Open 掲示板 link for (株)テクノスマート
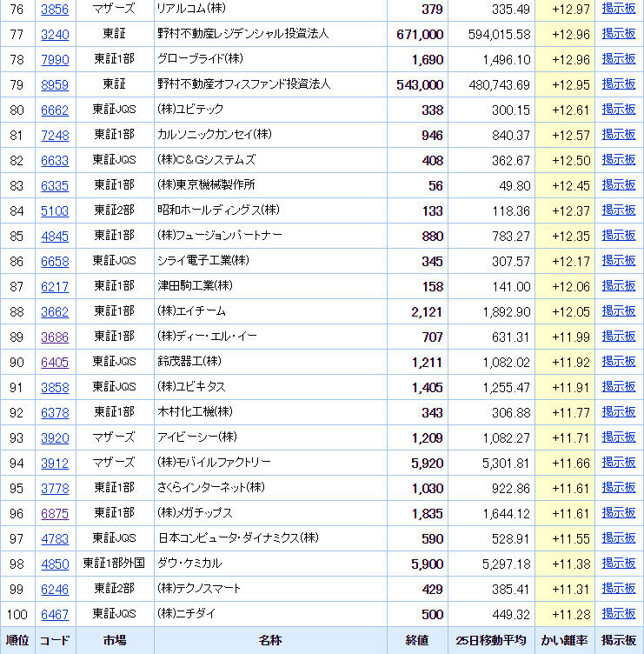 click(x=619, y=589)
